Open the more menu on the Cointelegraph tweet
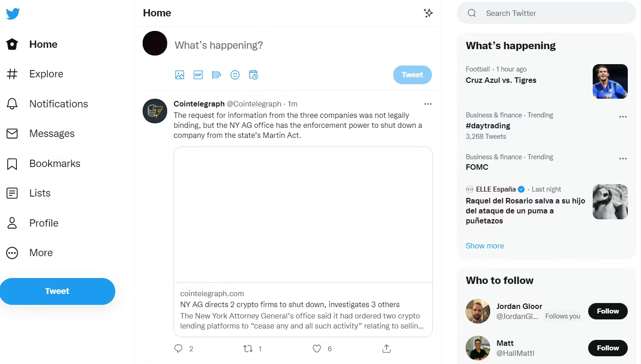Screen dimensions: 641x364 click(x=428, y=104)
